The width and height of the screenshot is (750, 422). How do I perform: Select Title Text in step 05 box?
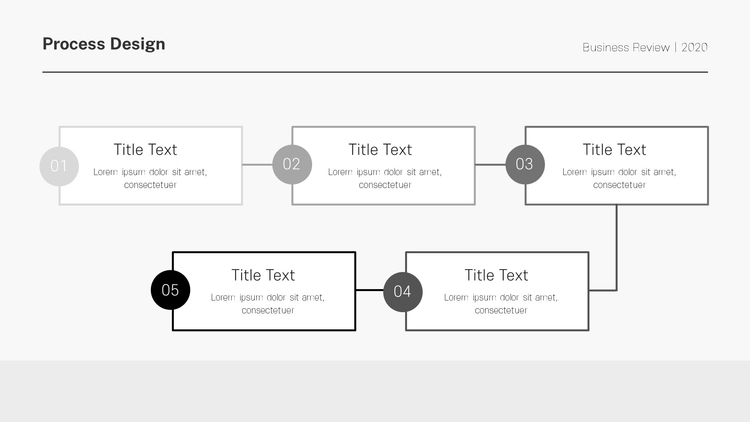pos(263,275)
